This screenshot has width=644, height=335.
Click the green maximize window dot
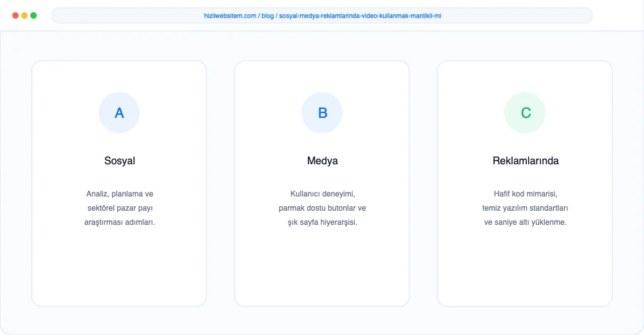pos(33,15)
